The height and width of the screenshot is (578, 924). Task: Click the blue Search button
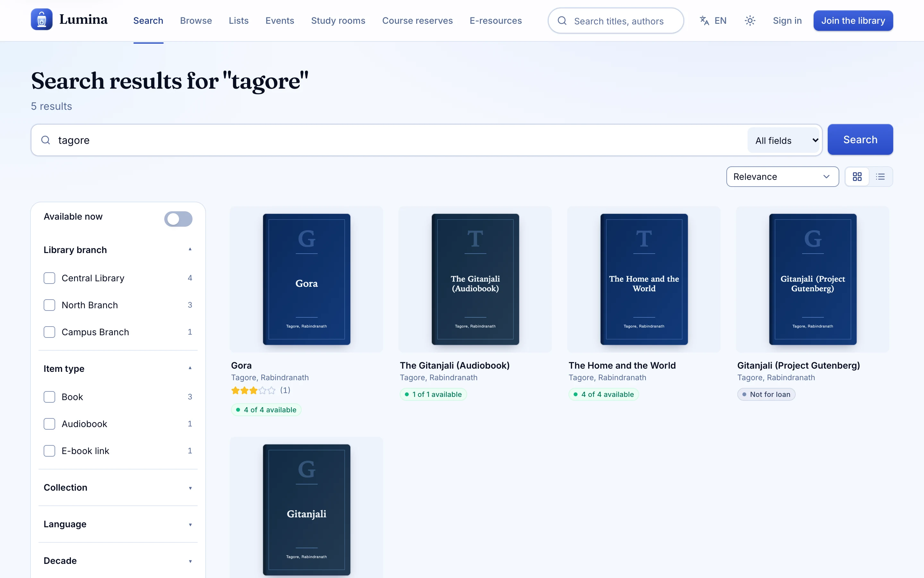point(860,140)
